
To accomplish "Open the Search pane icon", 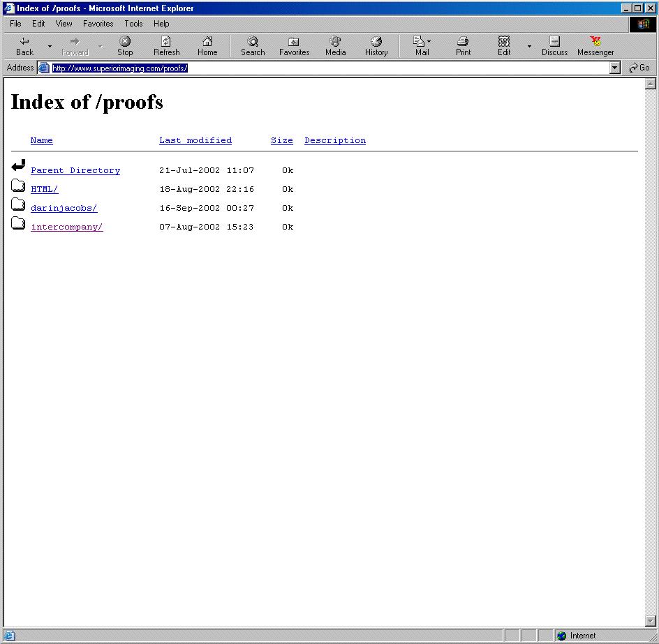I will [x=253, y=42].
